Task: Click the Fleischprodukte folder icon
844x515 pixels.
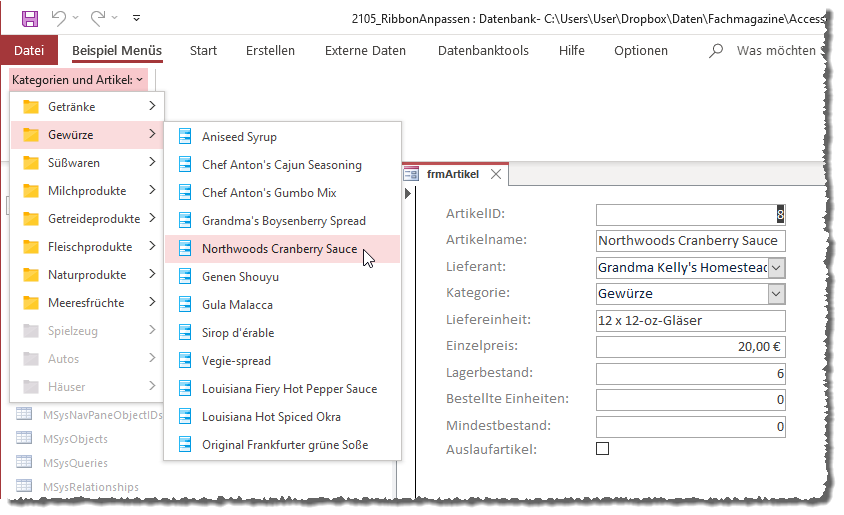Action: click(31, 246)
